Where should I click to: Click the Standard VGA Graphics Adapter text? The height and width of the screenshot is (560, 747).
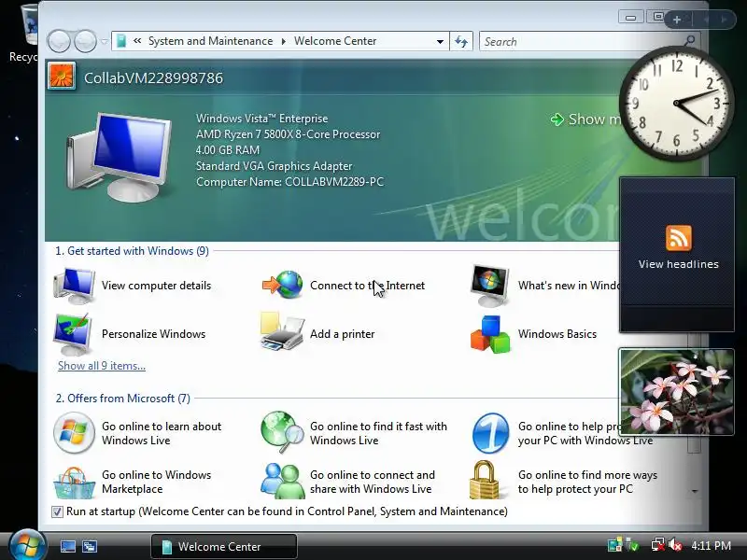(274, 166)
